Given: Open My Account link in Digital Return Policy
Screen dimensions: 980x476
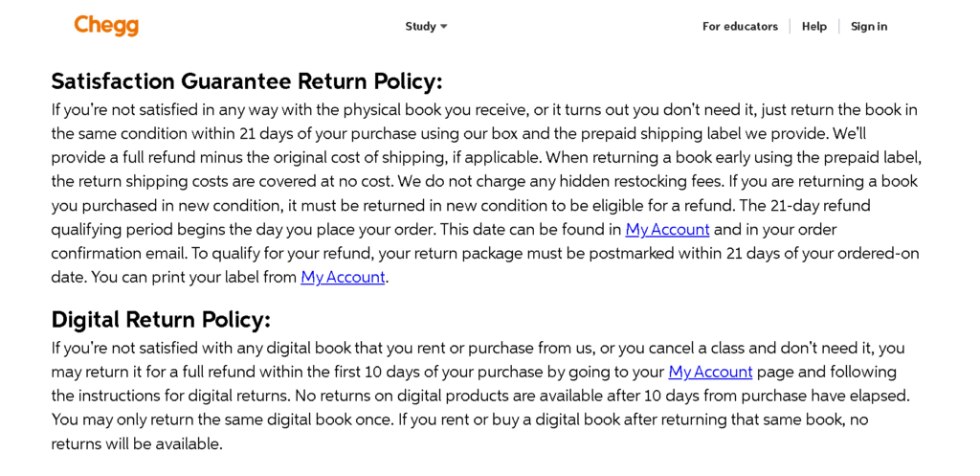Looking at the screenshot, I should 710,373.
